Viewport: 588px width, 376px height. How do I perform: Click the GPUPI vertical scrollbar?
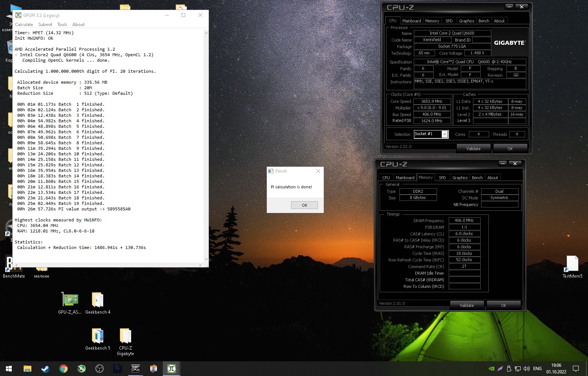click(x=206, y=146)
